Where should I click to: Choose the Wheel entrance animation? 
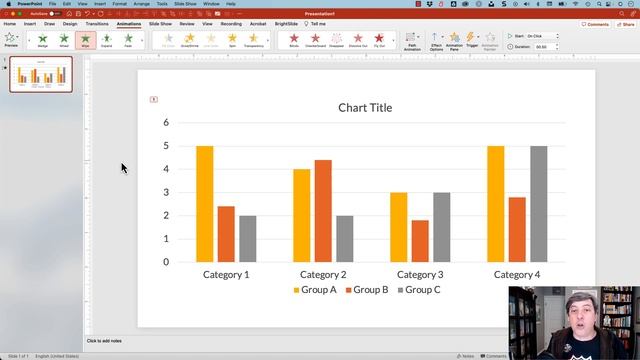coord(64,40)
